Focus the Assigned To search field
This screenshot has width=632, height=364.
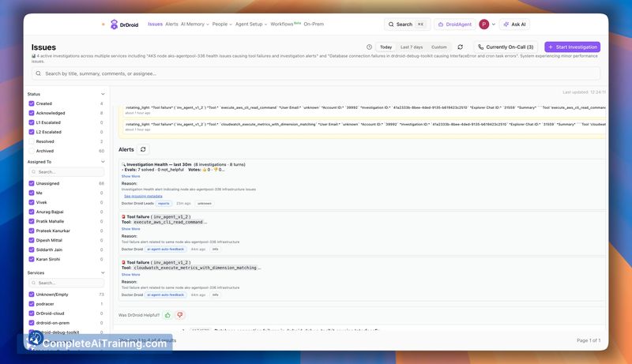click(x=66, y=172)
